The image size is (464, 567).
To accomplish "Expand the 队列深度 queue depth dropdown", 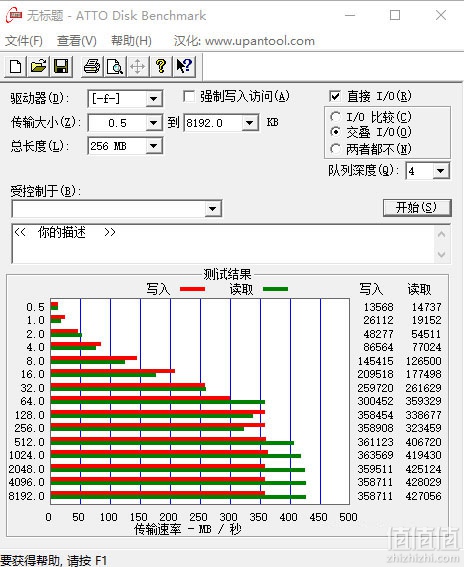I will click(x=441, y=171).
